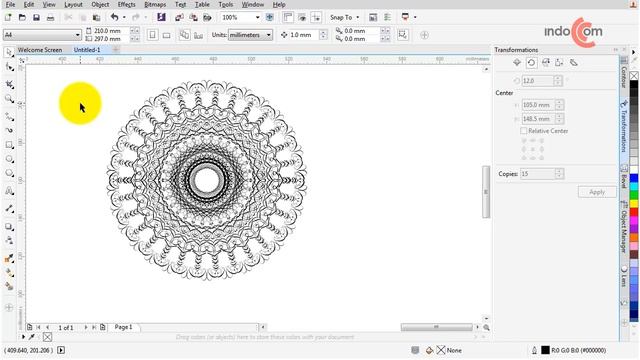Click the Print icon in the toolbar
The height and width of the screenshot is (360, 640).
click(50, 17)
